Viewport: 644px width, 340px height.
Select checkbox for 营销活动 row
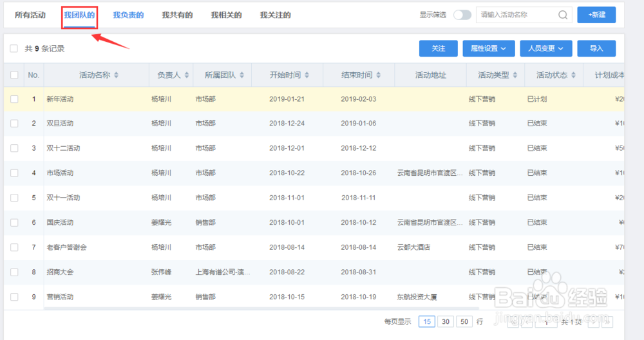pyautogui.click(x=14, y=297)
